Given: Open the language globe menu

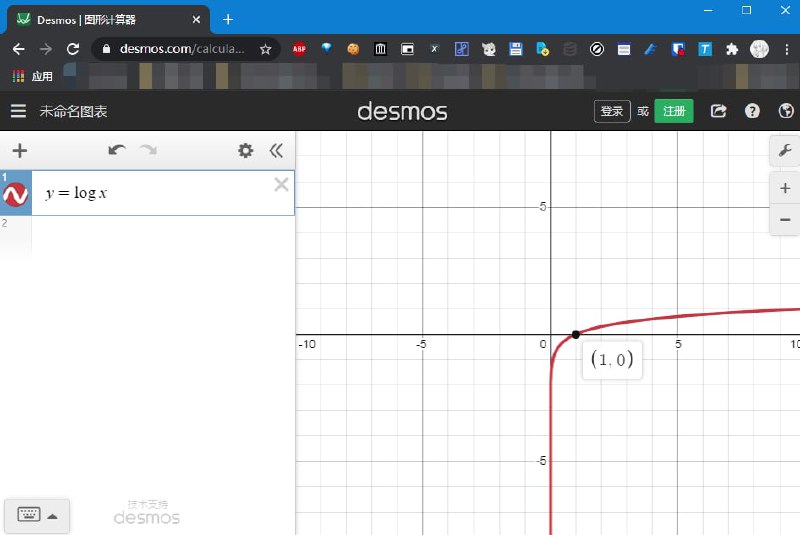Looking at the screenshot, I should (x=785, y=112).
